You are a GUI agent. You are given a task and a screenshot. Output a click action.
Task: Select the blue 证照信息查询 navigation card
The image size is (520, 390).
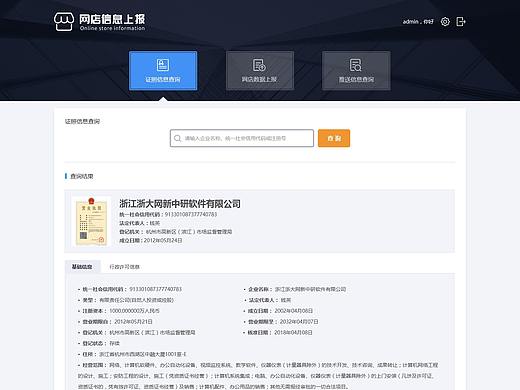[x=163, y=71]
